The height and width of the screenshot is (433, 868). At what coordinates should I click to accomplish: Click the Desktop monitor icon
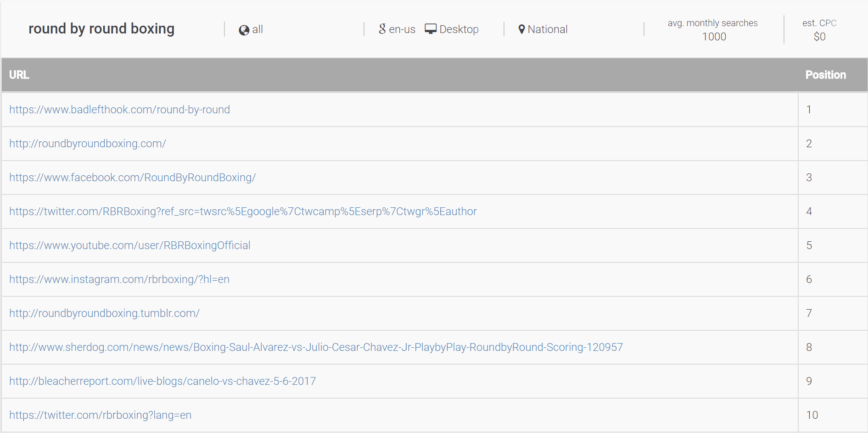(x=431, y=29)
